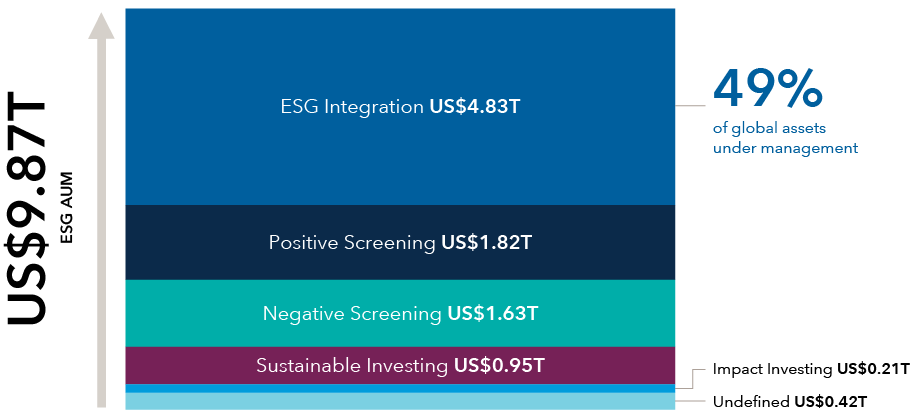The width and height of the screenshot is (916, 415).
Task: Click the Positive Screening text label
Action: click(352, 243)
